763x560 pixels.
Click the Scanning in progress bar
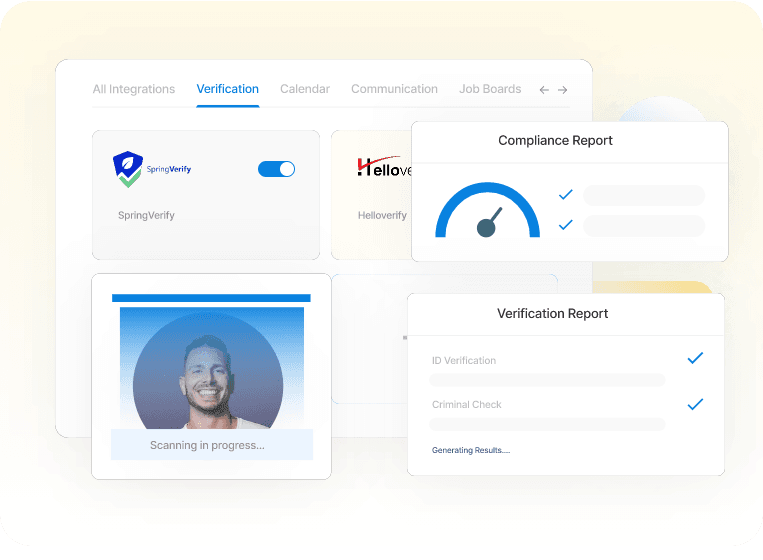[x=211, y=445]
